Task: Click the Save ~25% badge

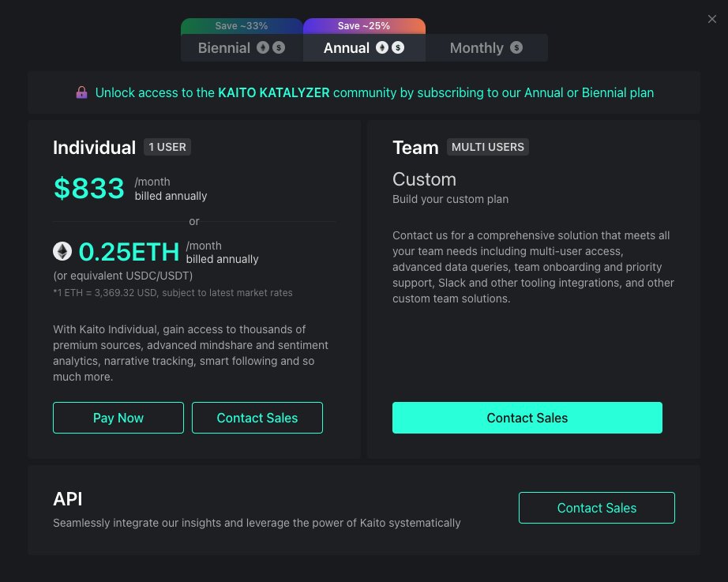Action: 364,26
